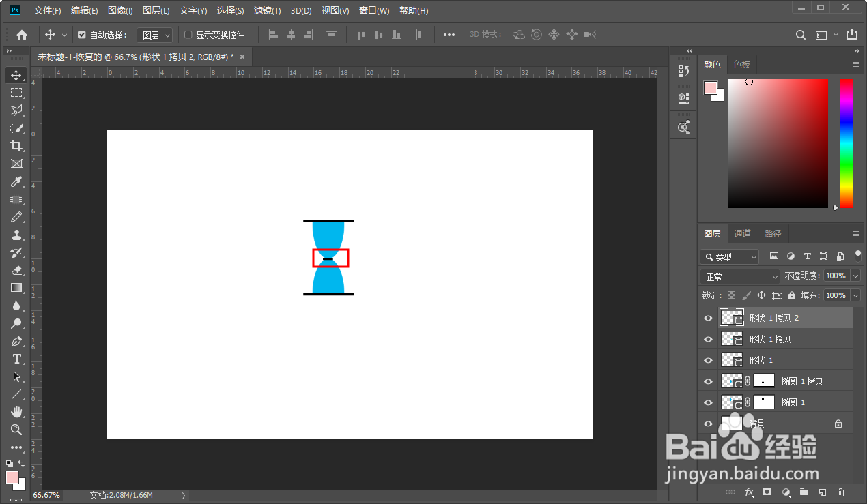Click the foreground color swatch in toolbar
Image resolution: width=867 pixels, height=504 pixels.
click(x=12, y=477)
